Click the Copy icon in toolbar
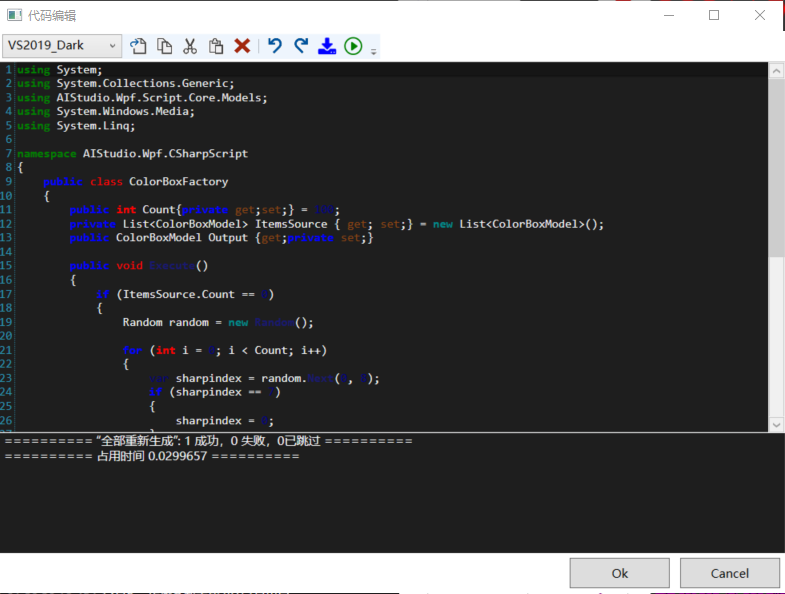Image resolution: width=785 pixels, height=594 pixels. click(x=164, y=46)
